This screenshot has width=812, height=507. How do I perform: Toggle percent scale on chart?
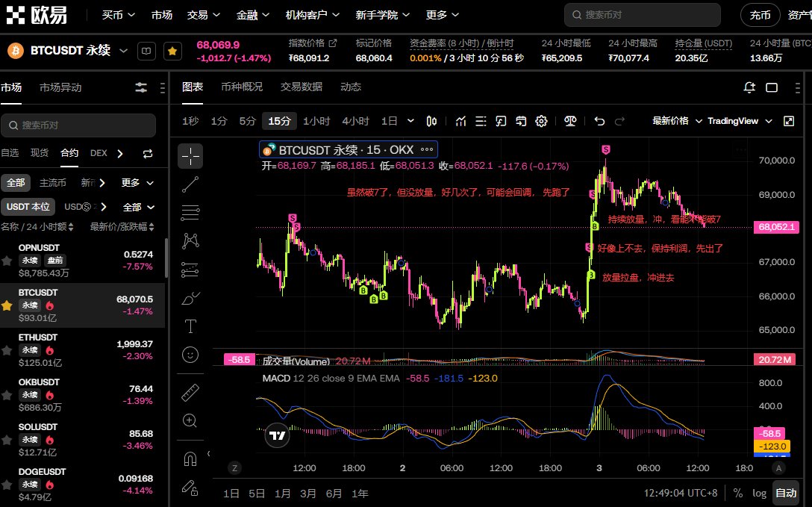point(737,493)
